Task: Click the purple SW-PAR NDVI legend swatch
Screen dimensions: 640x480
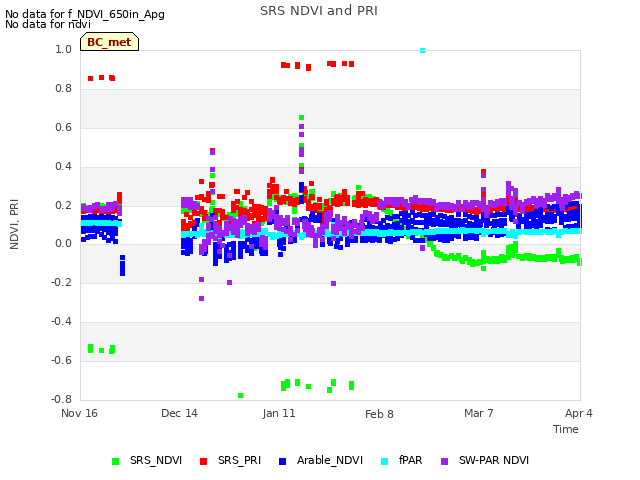Action: coord(444,461)
